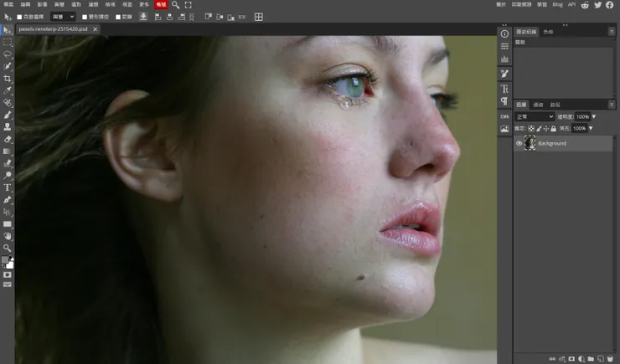
Task: Open the 濾鏡 (Filter) menu
Action: [93, 5]
